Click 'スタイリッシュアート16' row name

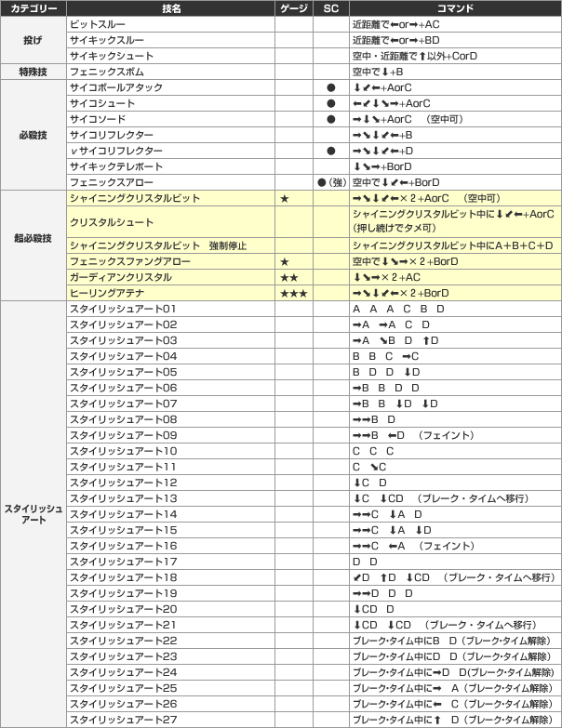123,546
